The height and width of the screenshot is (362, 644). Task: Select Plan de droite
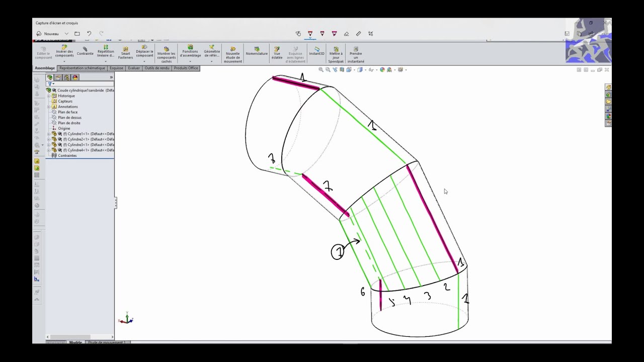coord(69,123)
